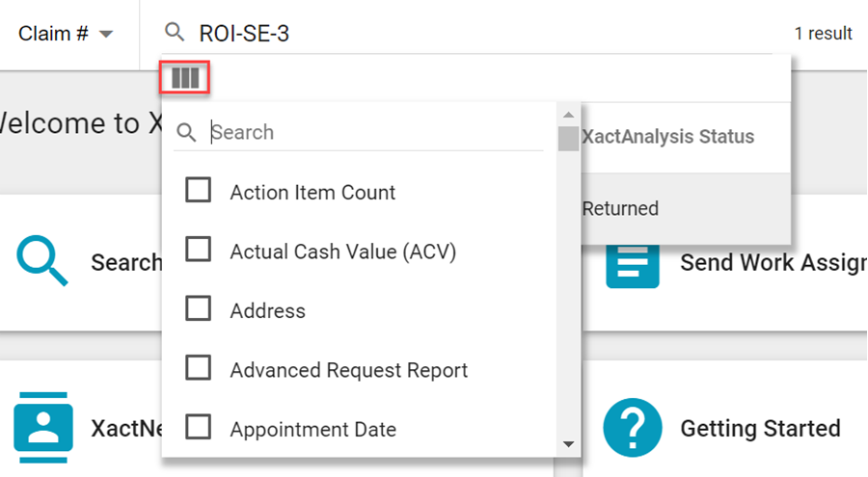The image size is (868, 477).
Task: Enable the Actual Cash Value (ACV) checkbox
Action: 199,251
